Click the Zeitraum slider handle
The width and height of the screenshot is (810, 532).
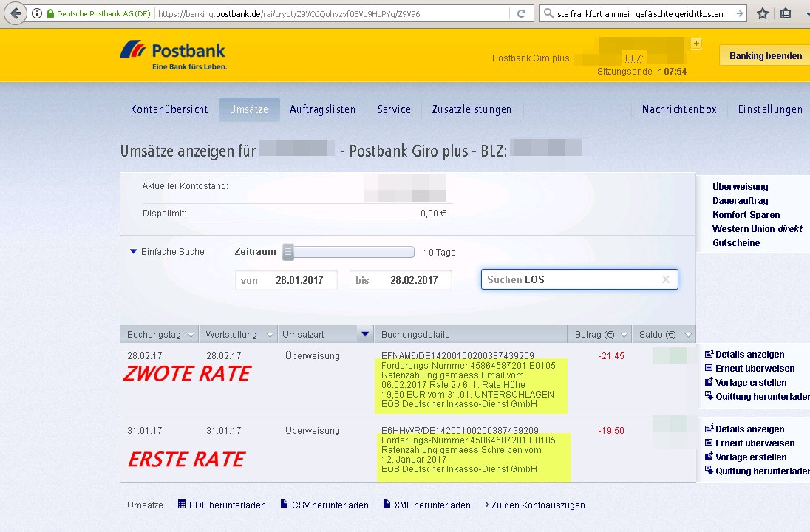coord(288,251)
